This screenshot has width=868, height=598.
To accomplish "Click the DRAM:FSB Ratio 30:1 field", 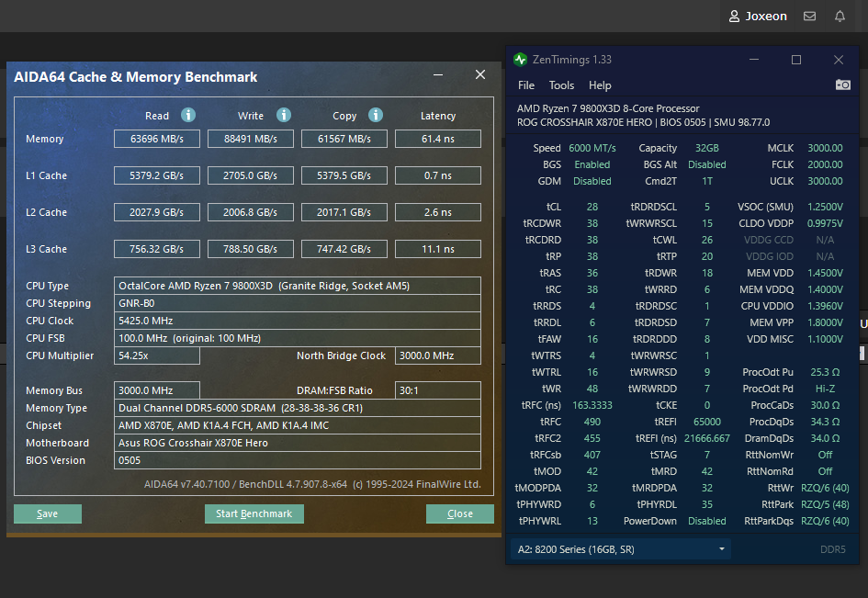I will tap(438, 390).
